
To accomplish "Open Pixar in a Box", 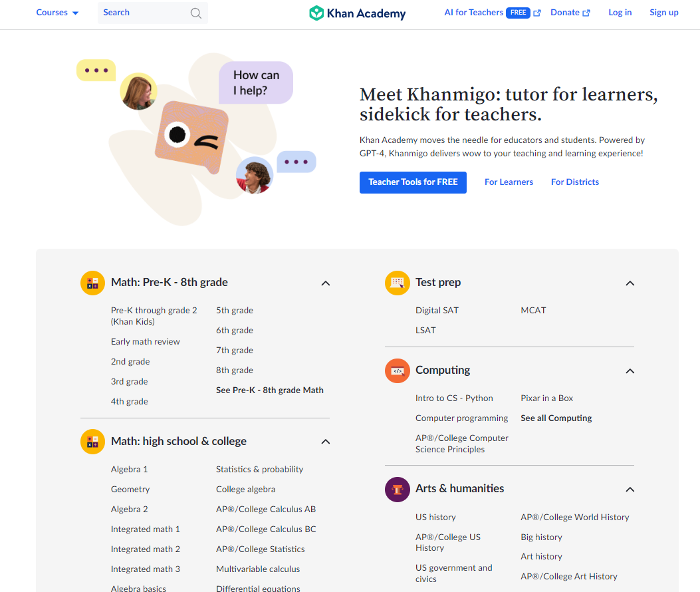I will click(547, 398).
